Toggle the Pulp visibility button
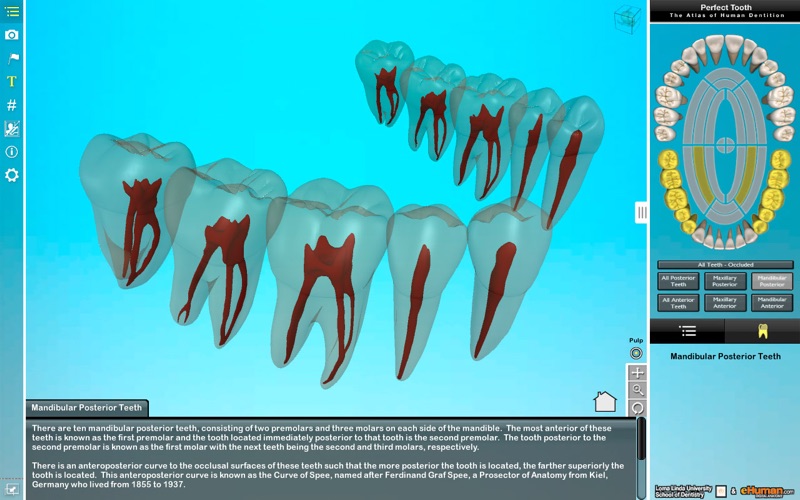800x500 pixels. 636,353
